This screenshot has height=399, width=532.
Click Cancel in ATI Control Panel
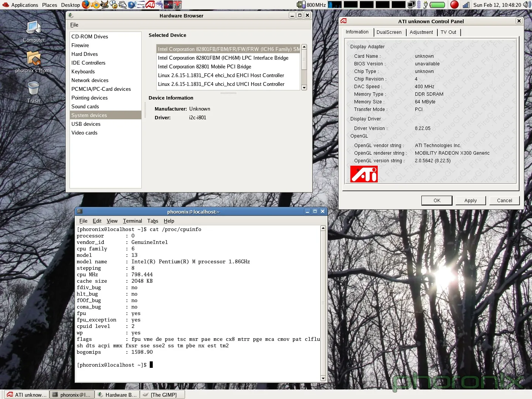pyautogui.click(x=504, y=200)
